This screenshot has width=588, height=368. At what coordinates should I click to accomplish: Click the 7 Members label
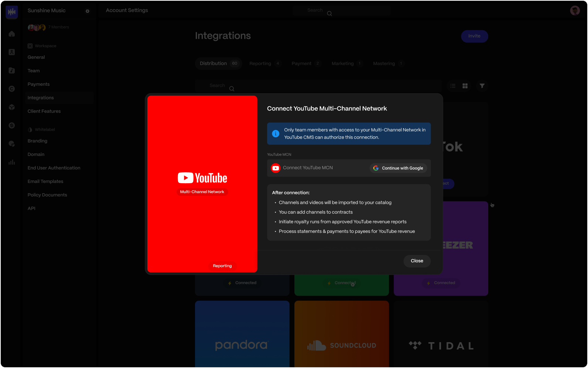[x=58, y=27]
